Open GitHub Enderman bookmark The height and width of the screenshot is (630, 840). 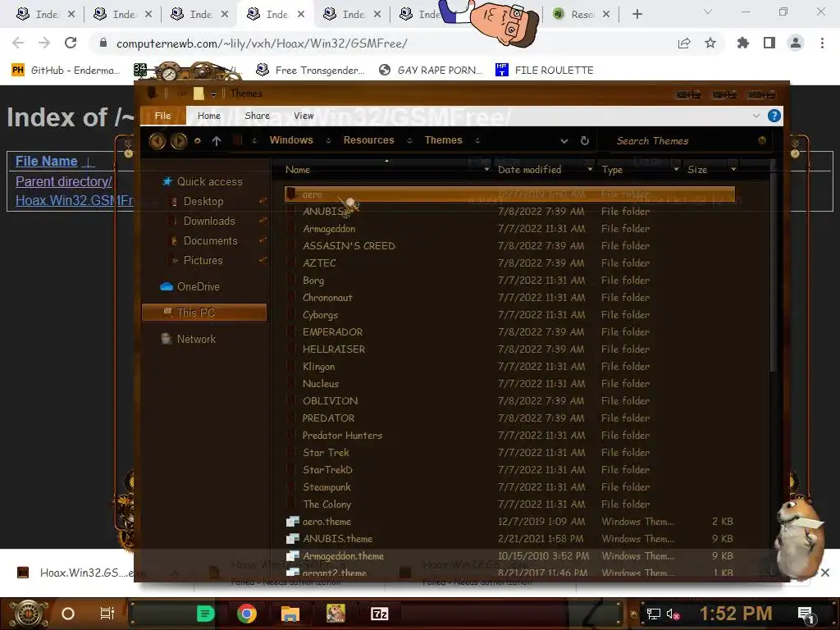66,71
